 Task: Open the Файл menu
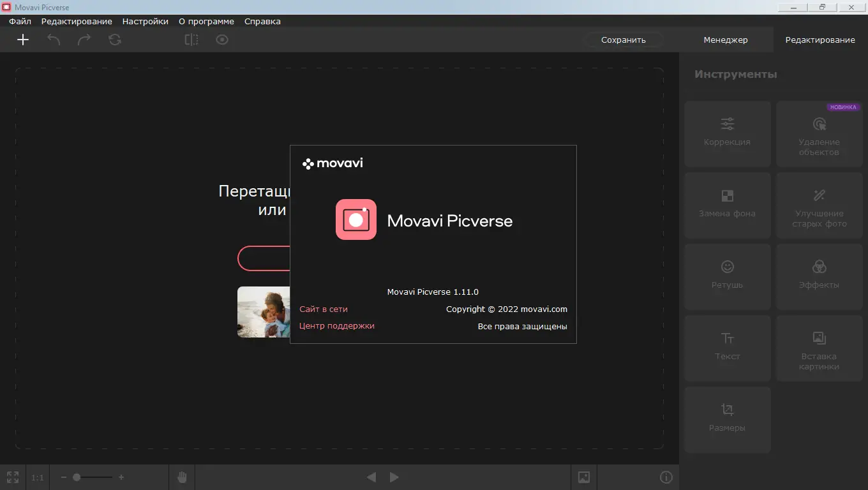point(20,21)
